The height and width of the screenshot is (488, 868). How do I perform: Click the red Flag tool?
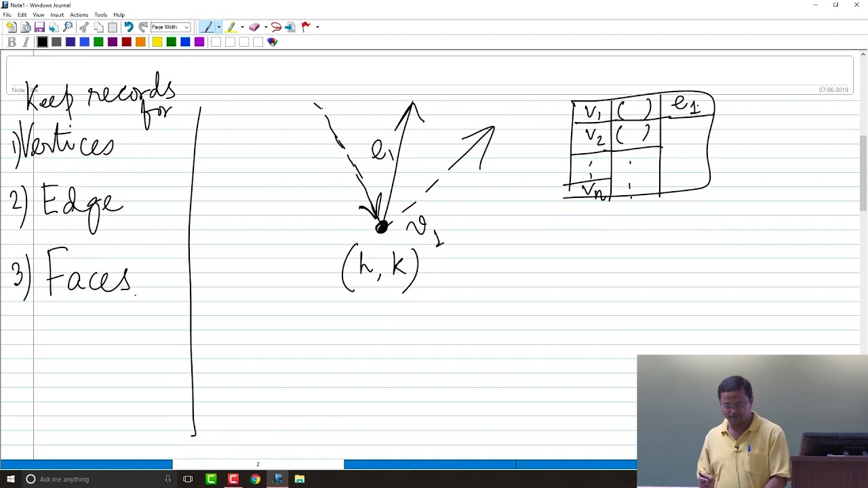pyautogui.click(x=306, y=27)
